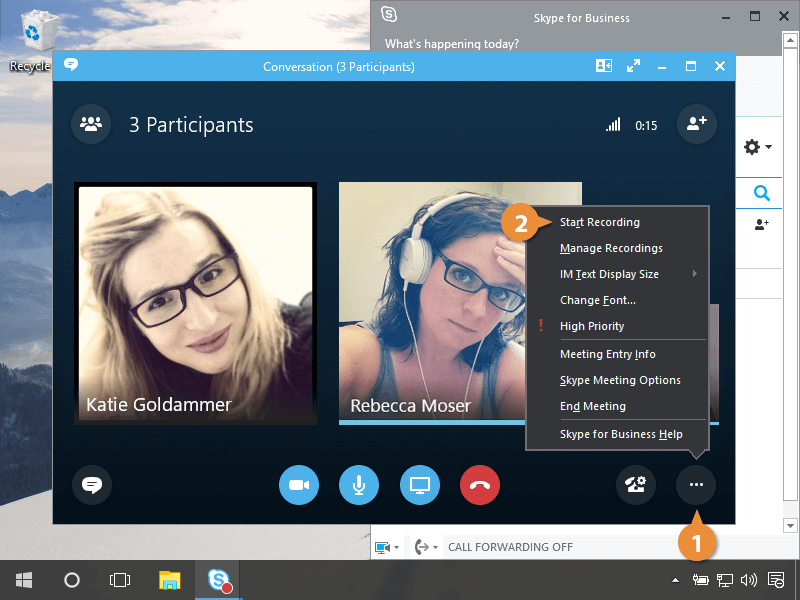
Task: Open the call forwarding dropdown
Action: point(425,547)
